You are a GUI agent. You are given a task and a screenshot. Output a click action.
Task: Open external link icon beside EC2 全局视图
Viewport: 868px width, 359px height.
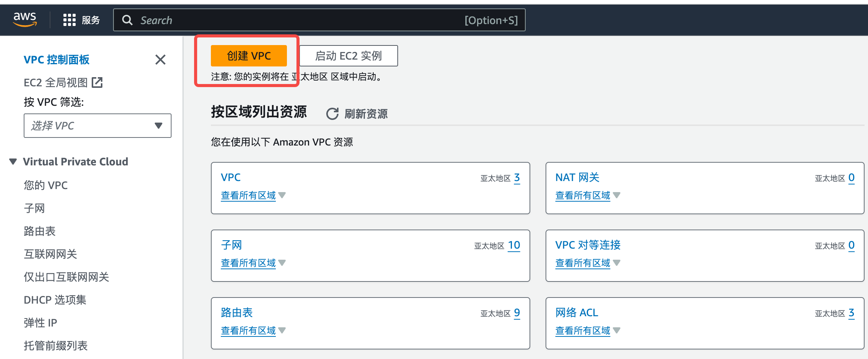coord(97,82)
